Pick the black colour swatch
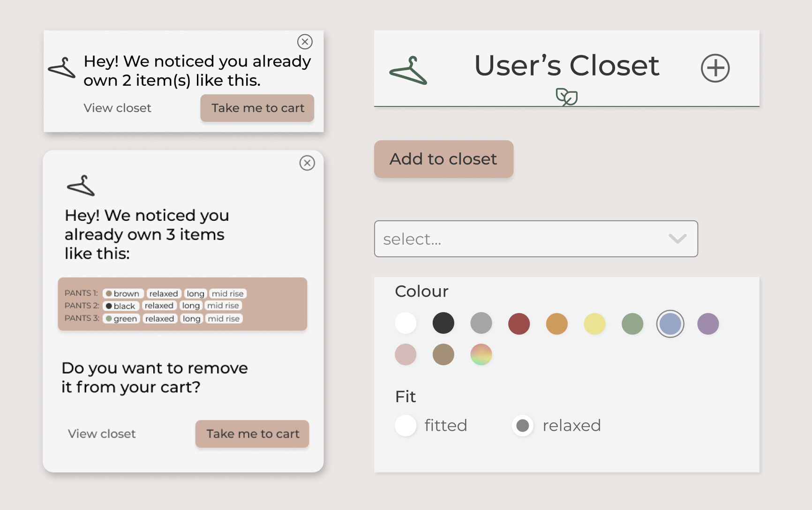 [444, 323]
